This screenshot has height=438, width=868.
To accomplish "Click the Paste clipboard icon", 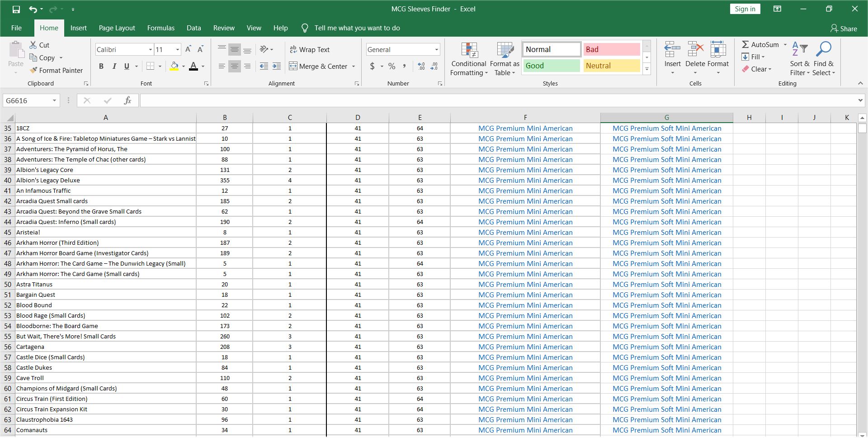I will (16, 50).
